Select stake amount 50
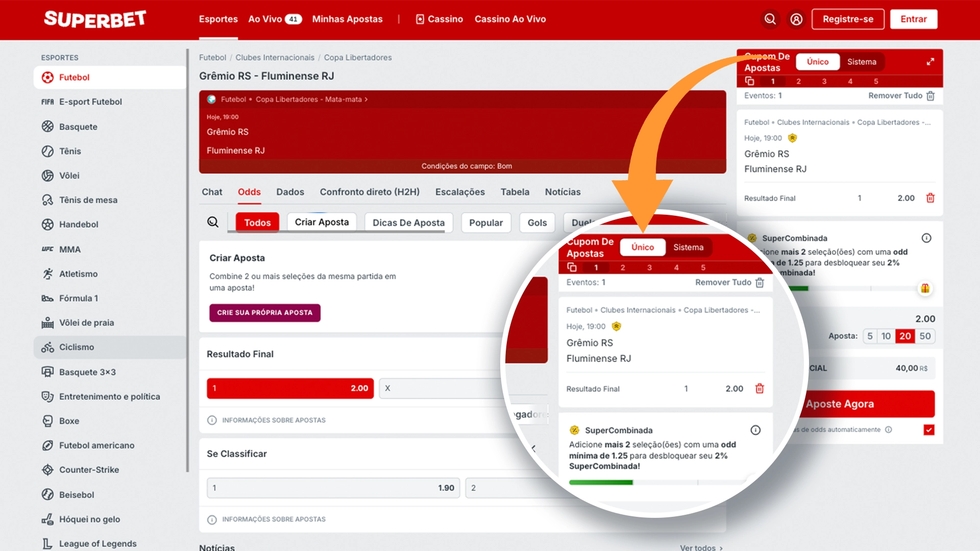This screenshot has height=551, width=980. (925, 336)
